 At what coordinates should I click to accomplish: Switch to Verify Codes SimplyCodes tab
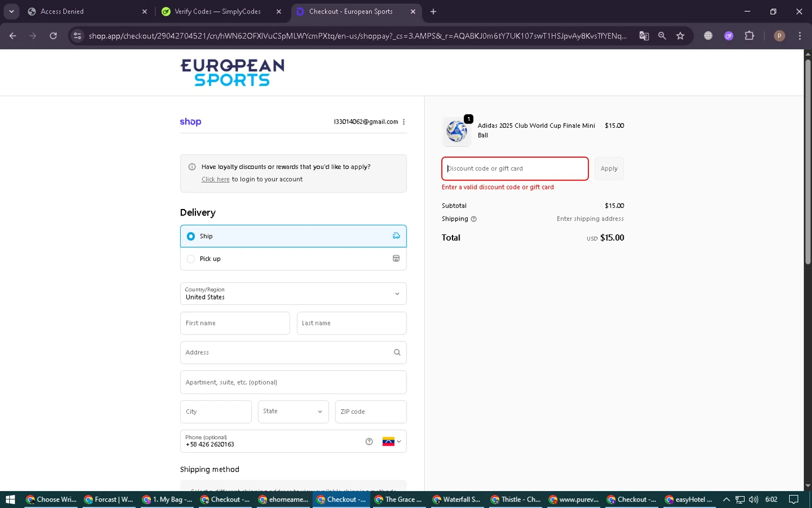[x=221, y=11]
